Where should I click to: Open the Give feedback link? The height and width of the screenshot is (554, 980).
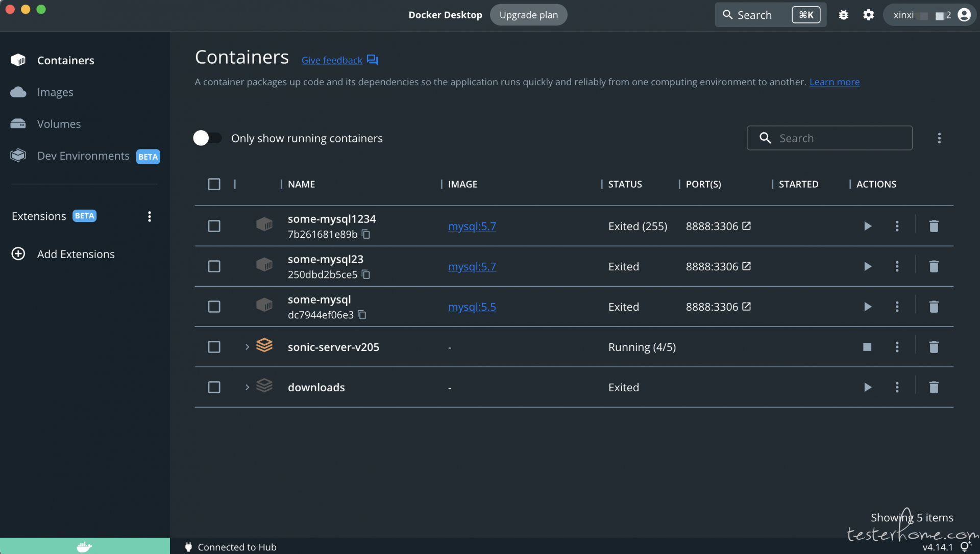pos(332,60)
